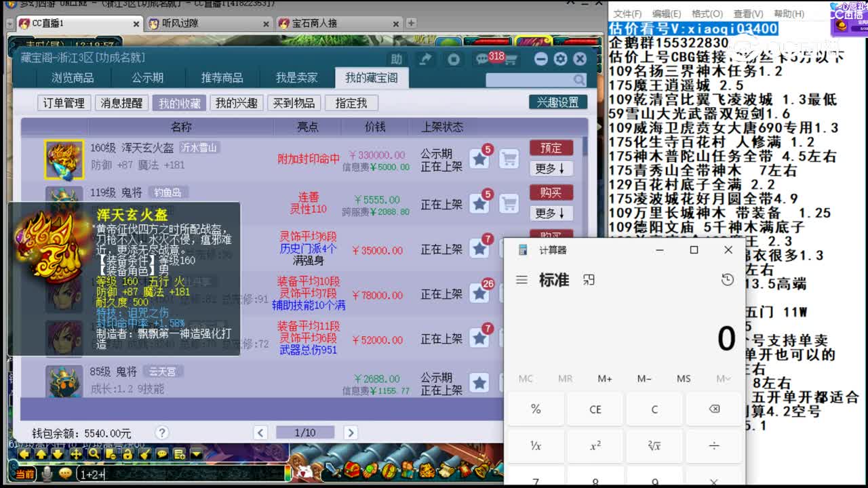Expand 更多 menu on 浑天玄火盔 row

click(x=551, y=168)
